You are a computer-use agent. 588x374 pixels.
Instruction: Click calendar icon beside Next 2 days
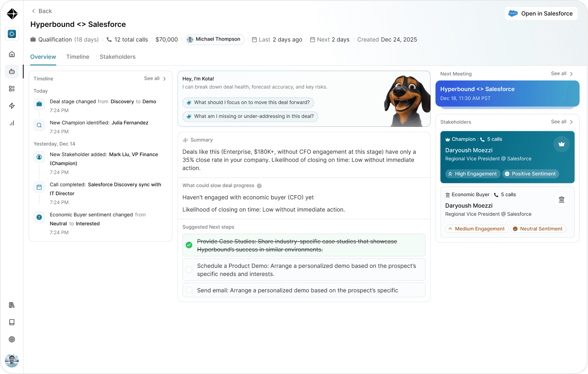pyautogui.click(x=312, y=39)
